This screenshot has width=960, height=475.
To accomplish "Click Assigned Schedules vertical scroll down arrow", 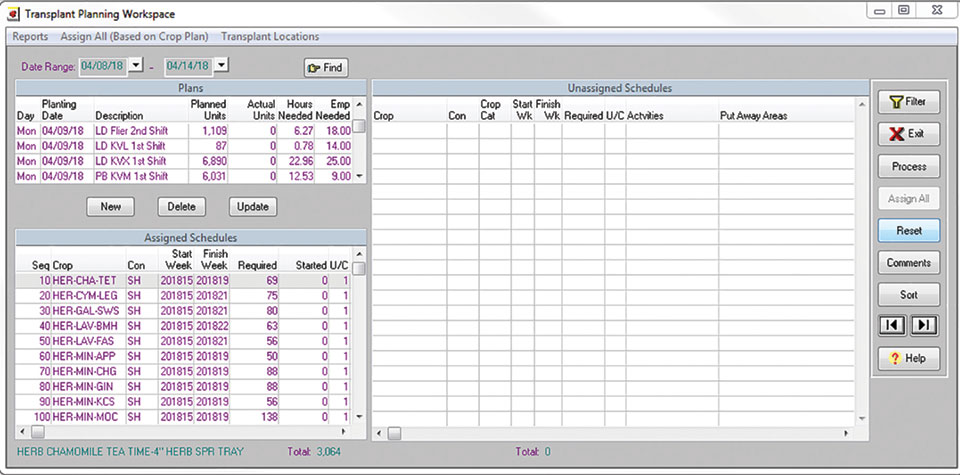I will pyautogui.click(x=359, y=417).
